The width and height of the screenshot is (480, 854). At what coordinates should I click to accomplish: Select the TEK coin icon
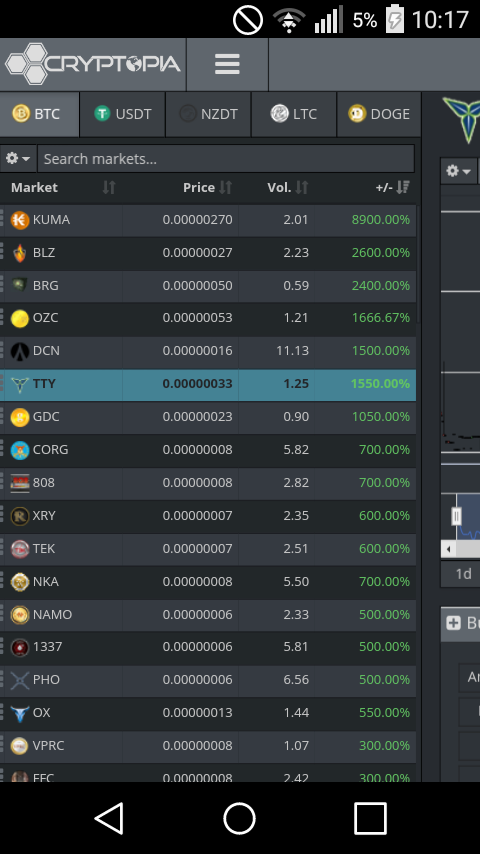pos(20,548)
